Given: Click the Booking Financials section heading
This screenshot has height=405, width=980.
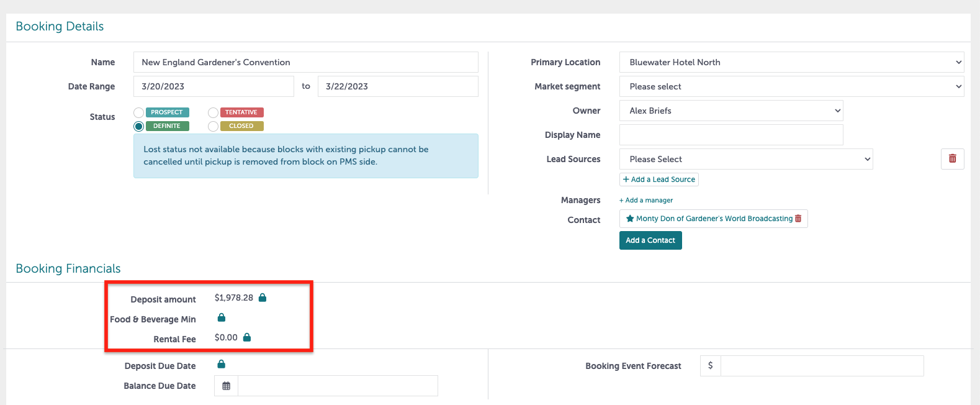Looking at the screenshot, I should point(68,268).
